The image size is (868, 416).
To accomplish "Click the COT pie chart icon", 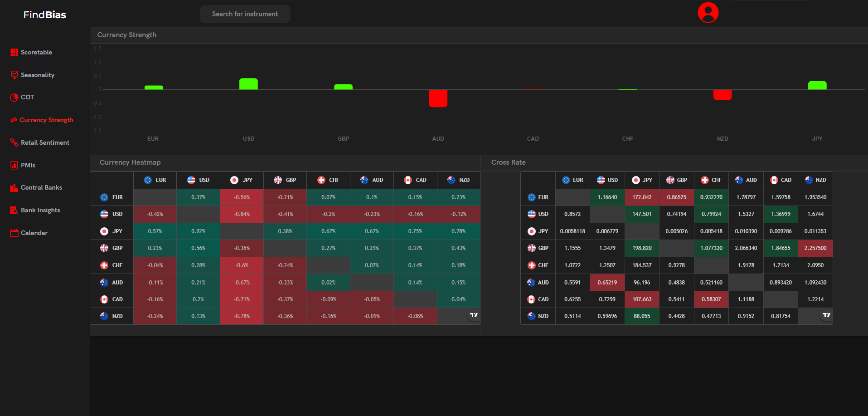I will pyautogui.click(x=14, y=97).
